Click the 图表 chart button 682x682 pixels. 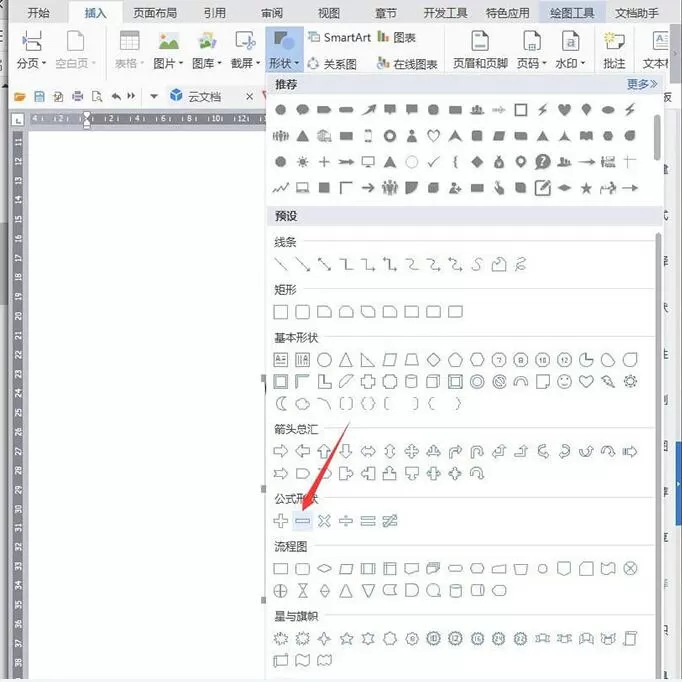coord(397,37)
